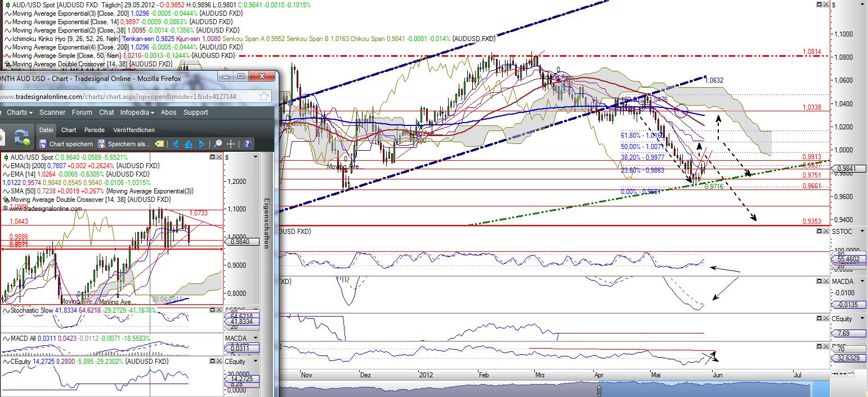Select the crosshair cursor tool
The width and height of the screenshot is (868, 397).
[230, 144]
